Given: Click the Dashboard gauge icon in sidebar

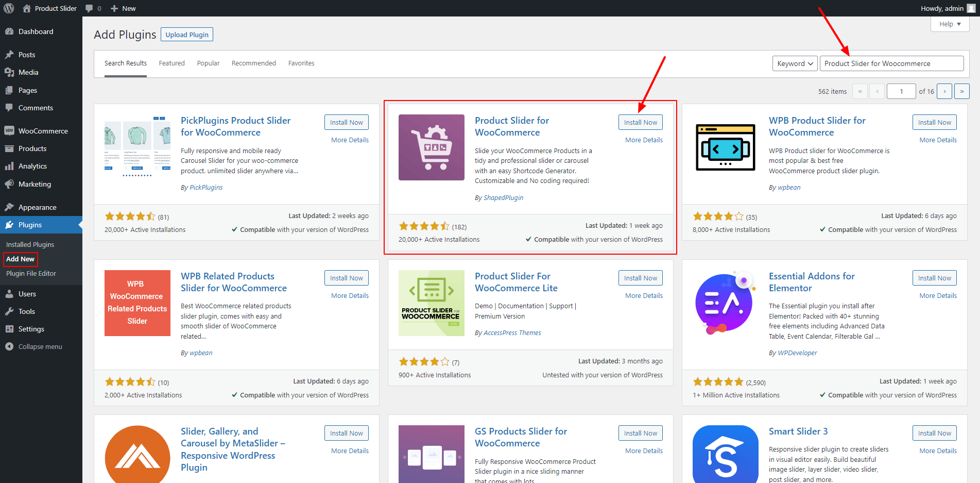Looking at the screenshot, I should click(9, 31).
